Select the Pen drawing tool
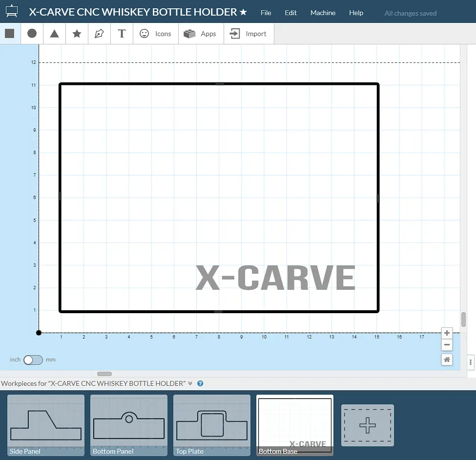This screenshot has height=460, width=476. tap(100, 34)
